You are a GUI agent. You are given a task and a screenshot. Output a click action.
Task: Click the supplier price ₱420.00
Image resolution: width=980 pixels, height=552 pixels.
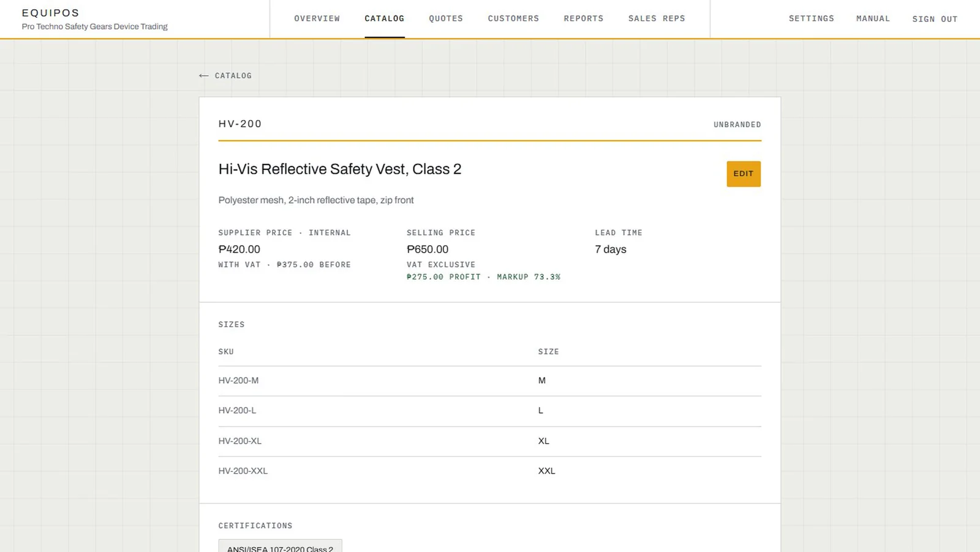click(239, 249)
